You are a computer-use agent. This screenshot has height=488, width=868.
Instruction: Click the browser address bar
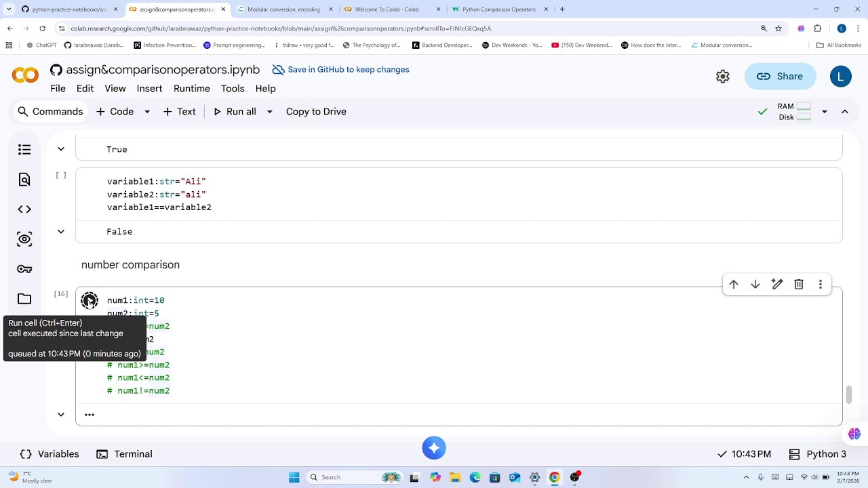point(407,28)
